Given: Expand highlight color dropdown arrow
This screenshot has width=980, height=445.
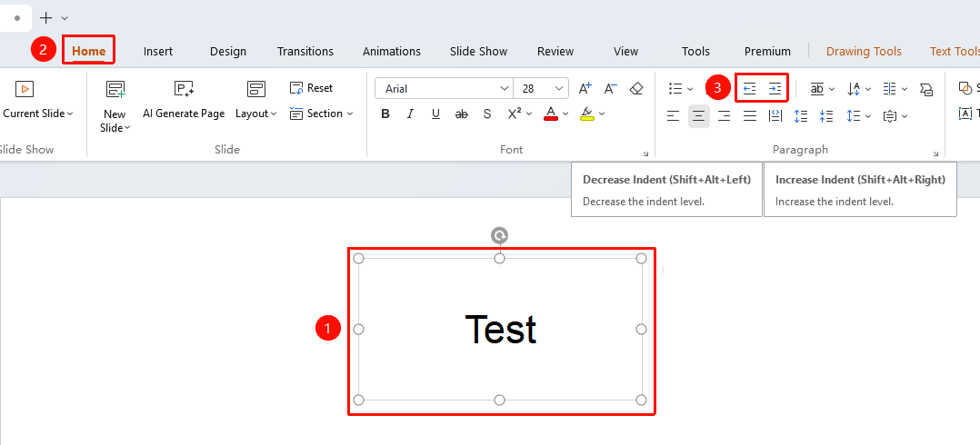Looking at the screenshot, I should tap(602, 114).
